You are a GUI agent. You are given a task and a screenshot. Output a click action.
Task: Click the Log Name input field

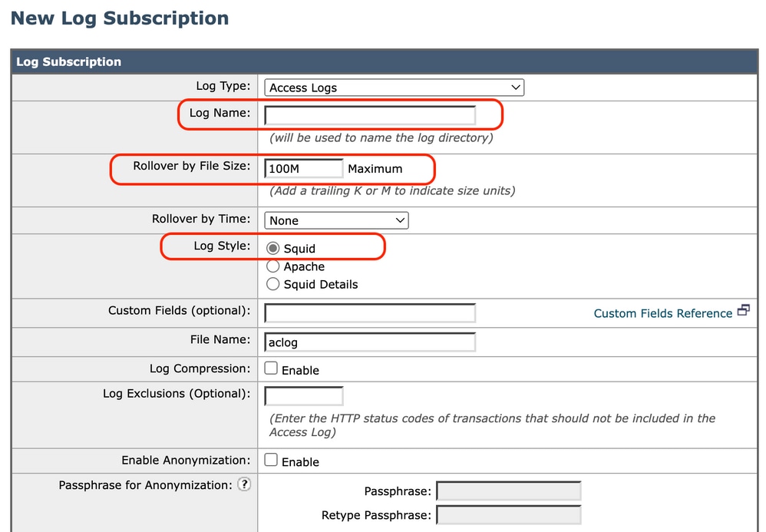[x=370, y=116]
